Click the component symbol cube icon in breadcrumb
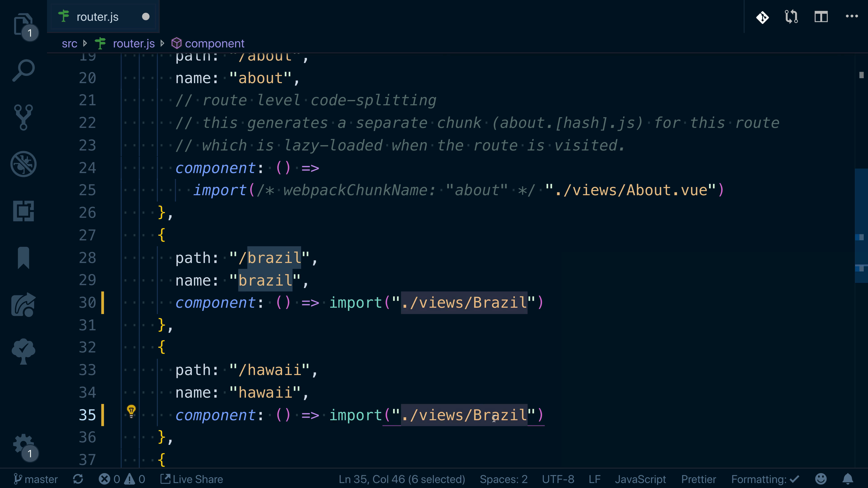Screen dimensions: 868x488 tap(176, 43)
